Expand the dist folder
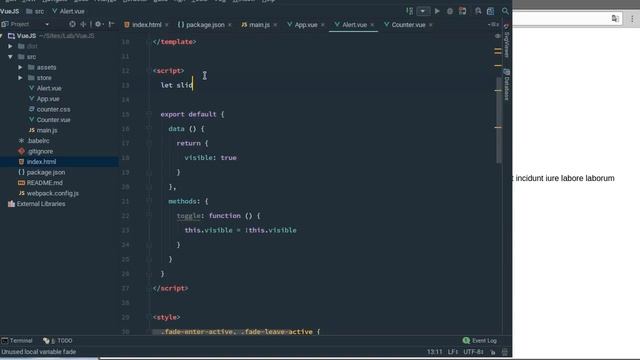This screenshot has width=640, height=360. [x=10, y=47]
